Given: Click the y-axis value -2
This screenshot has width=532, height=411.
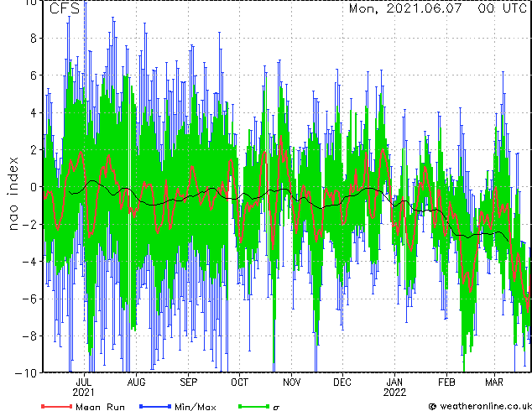Looking at the screenshot, I should (x=29, y=224).
